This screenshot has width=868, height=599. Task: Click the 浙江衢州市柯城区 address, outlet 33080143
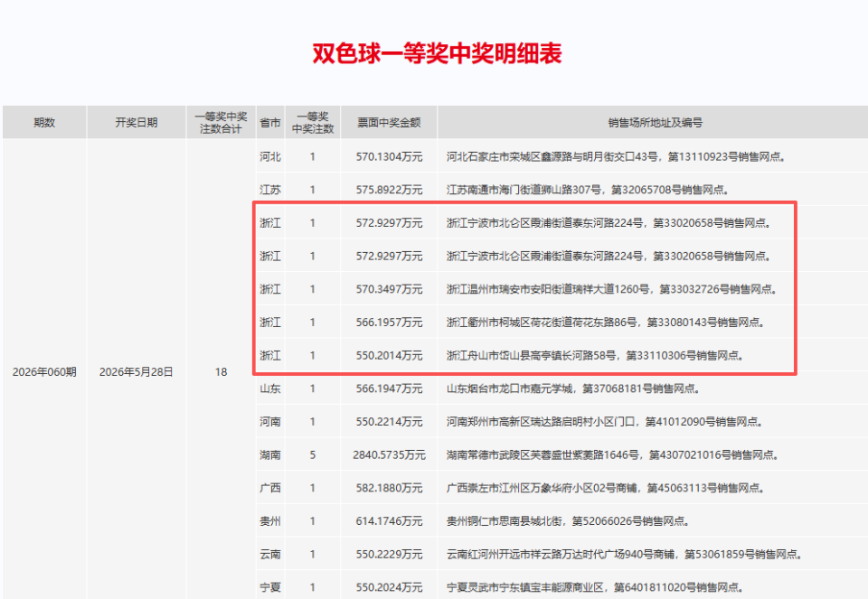[606, 322]
